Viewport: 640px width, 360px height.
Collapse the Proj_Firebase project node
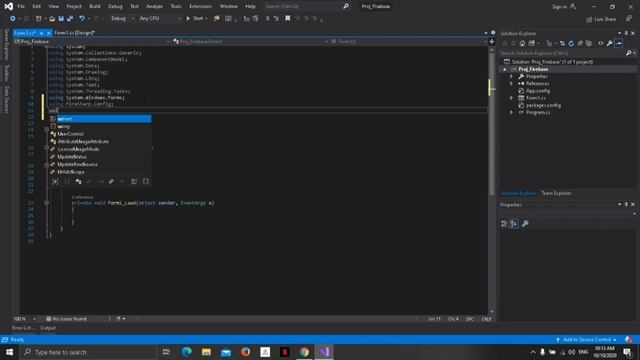(504, 69)
